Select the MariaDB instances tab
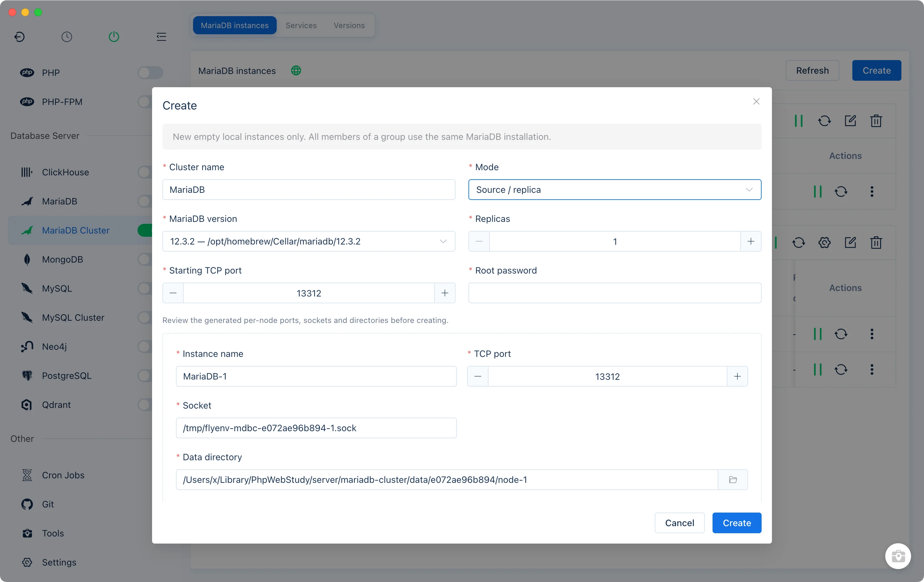This screenshot has height=582, width=924. [234, 25]
